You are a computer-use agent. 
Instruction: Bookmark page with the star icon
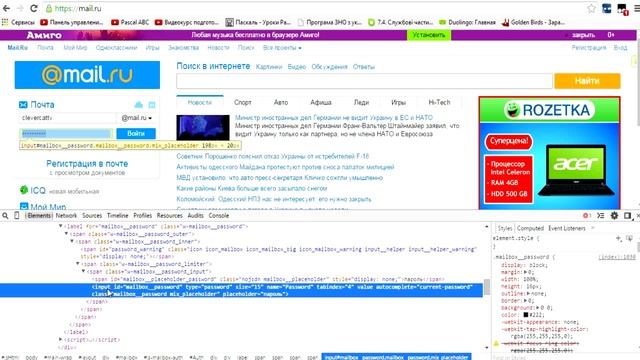591,8
